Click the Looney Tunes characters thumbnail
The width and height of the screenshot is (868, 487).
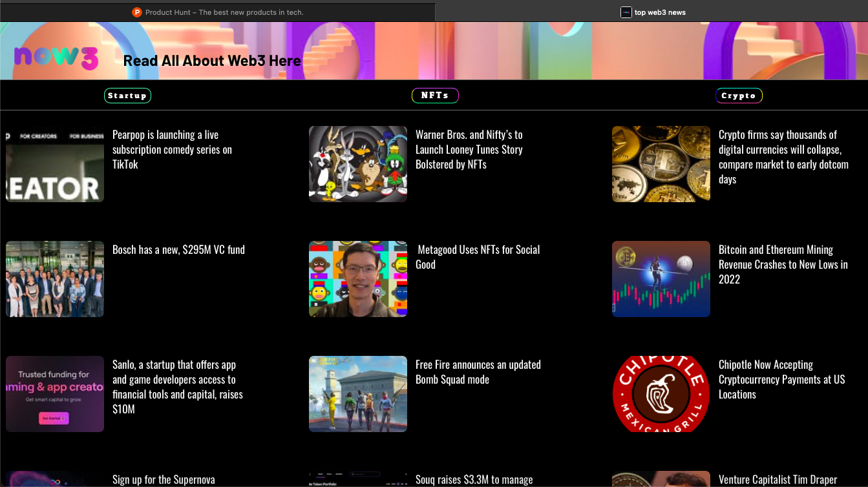(358, 164)
